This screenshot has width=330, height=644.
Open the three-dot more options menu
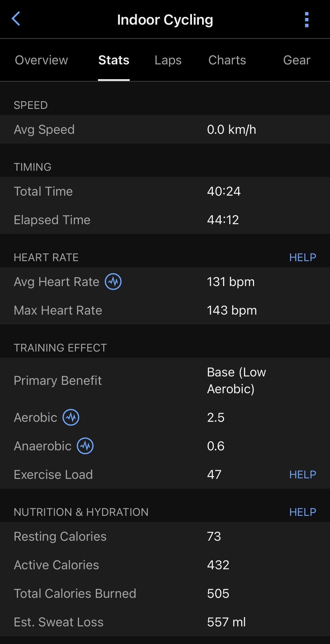click(x=306, y=20)
